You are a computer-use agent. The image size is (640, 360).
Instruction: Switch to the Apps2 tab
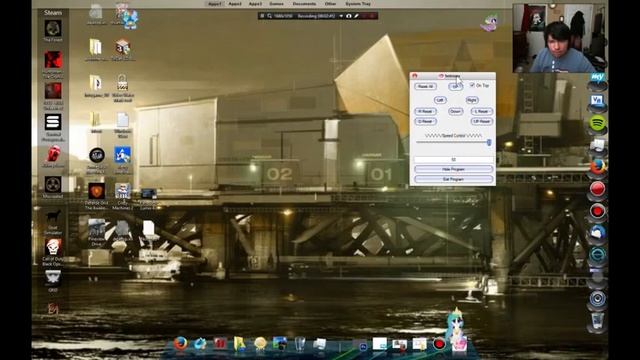[x=235, y=4]
